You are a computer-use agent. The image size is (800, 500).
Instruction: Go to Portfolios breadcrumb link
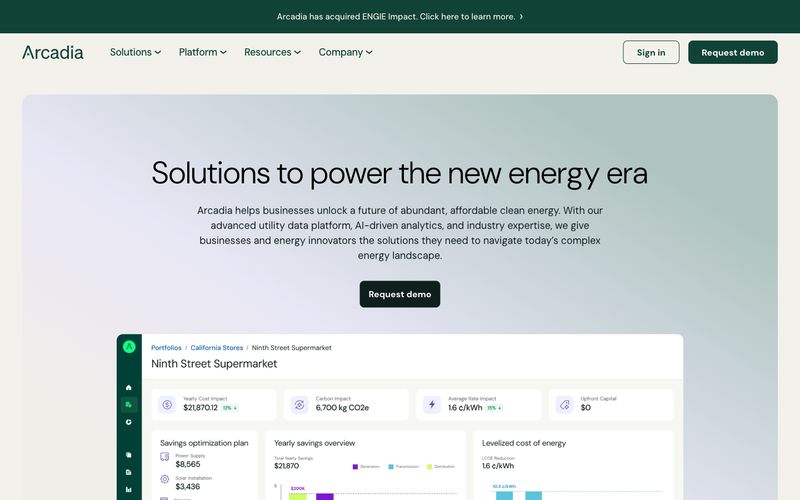point(166,347)
